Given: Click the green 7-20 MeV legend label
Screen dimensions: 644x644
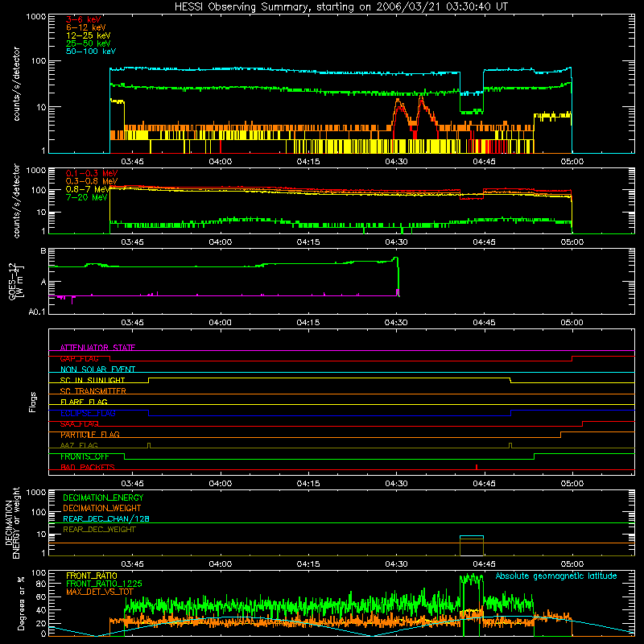Looking at the screenshot, I should point(86,197).
